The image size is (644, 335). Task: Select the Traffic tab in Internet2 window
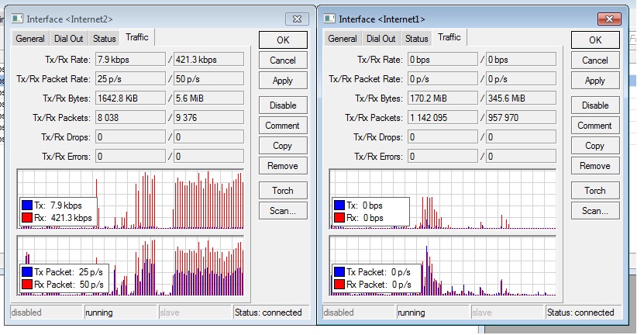click(x=137, y=37)
